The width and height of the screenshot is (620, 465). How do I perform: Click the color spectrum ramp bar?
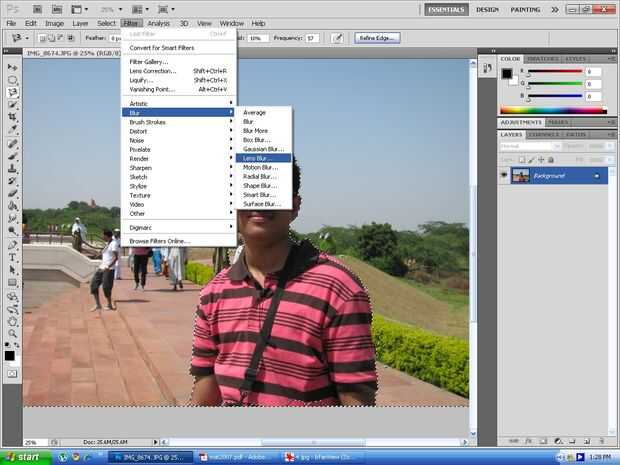tap(553, 110)
